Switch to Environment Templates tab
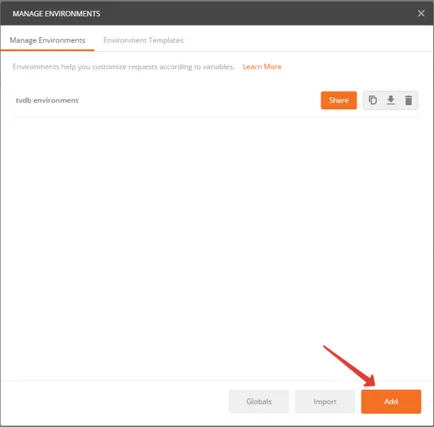Image resolution: width=434 pixels, height=427 pixels. pyautogui.click(x=143, y=40)
